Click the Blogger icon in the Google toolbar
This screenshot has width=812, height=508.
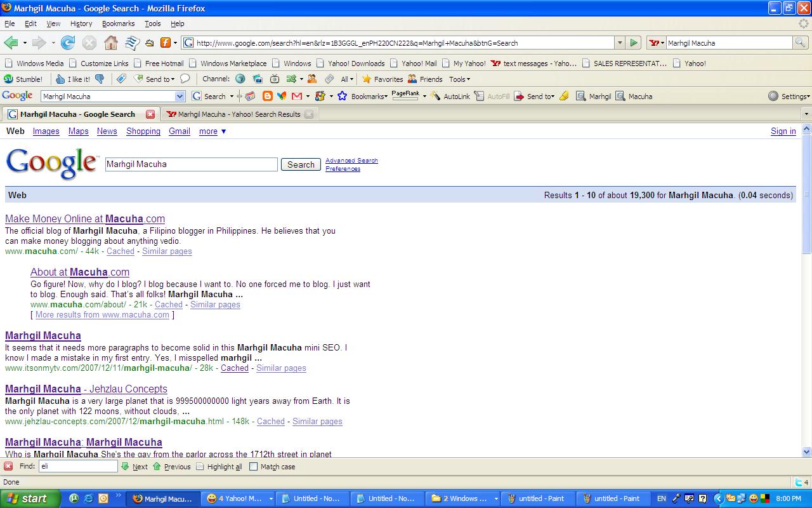point(268,96)
